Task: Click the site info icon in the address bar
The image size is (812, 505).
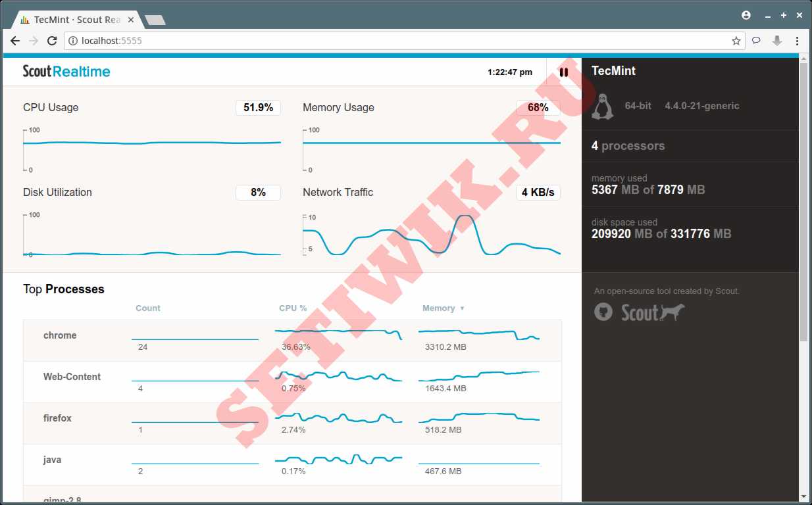Action: tap(73, 41)
